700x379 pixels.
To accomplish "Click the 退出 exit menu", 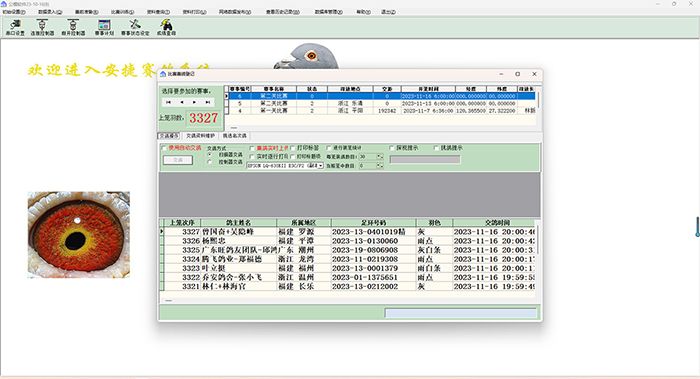I will tap(388, 12).
